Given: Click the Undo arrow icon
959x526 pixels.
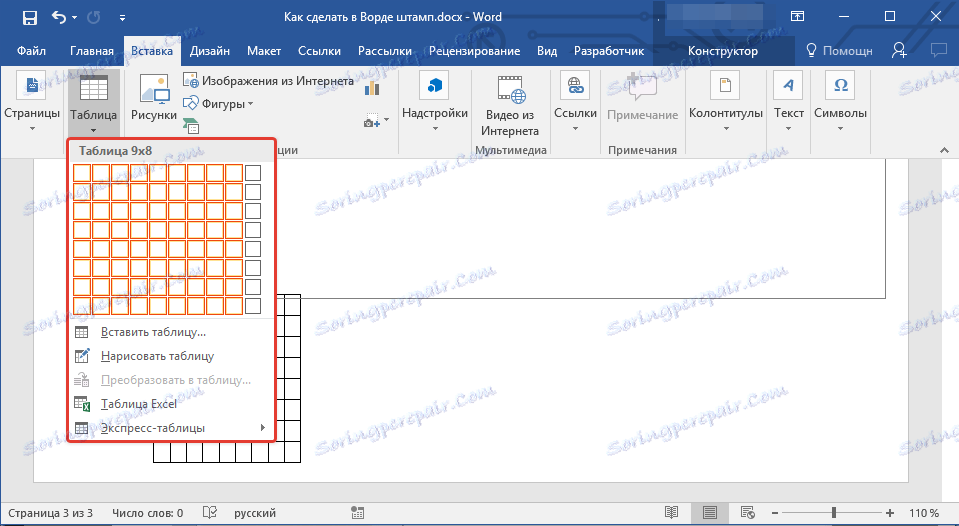Looking at the screenshot, I should coord(59,17).
